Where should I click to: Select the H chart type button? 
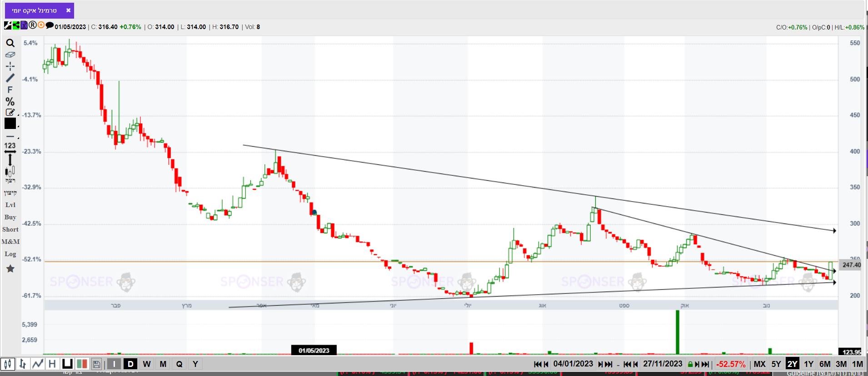[x=52, y=364]
